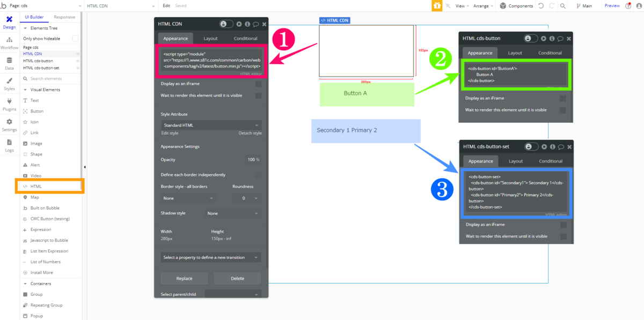This screenshot has height=320, width=644.
Task: Click play icon in HTML CDN panel
Action: [239, 24]
